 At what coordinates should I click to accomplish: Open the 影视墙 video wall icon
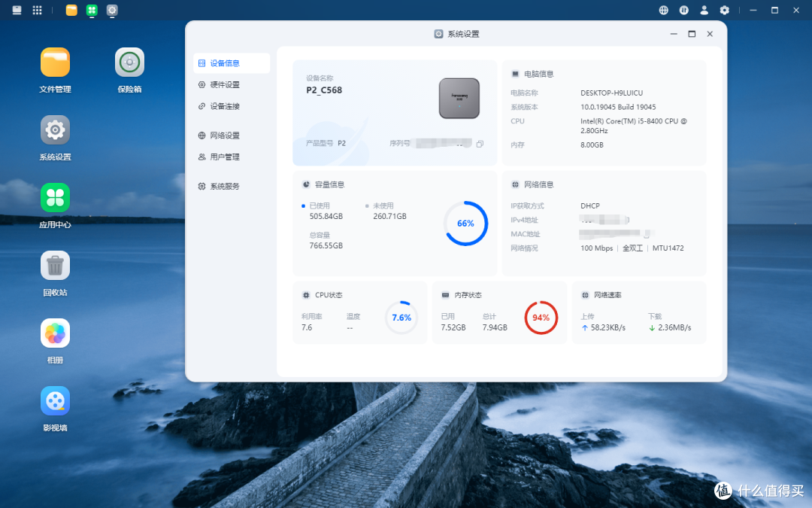click(55, 400)
